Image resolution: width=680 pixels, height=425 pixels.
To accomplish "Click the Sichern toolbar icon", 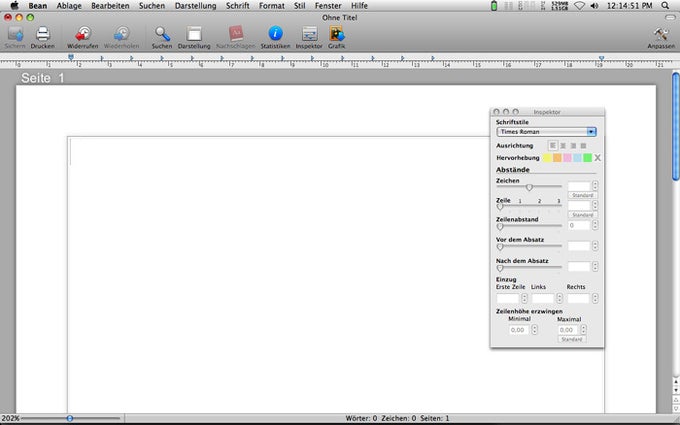I will [x=15, y=34].
